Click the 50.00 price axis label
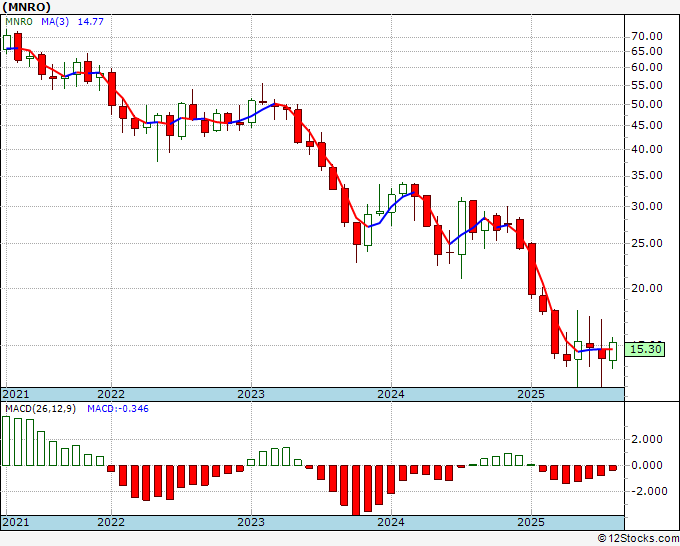 click(x=647, y=105)
